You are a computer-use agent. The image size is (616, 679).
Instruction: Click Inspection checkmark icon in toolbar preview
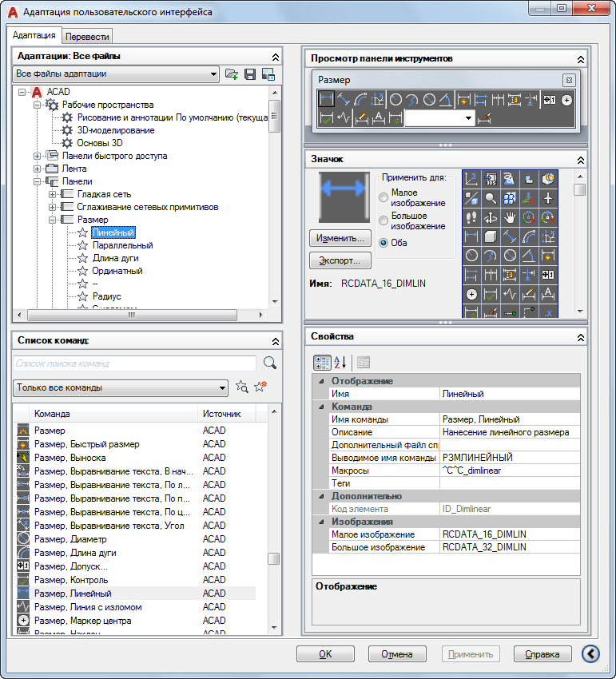pyautogui.click(x=326, y=117)
